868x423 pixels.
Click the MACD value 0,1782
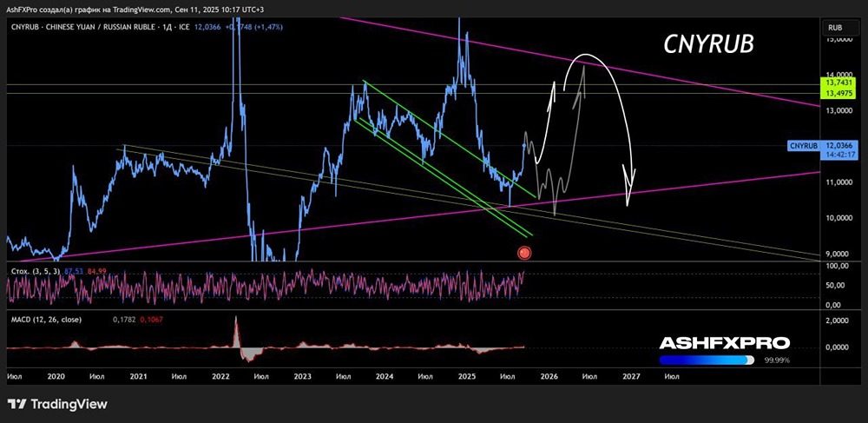tap(123, 320)
